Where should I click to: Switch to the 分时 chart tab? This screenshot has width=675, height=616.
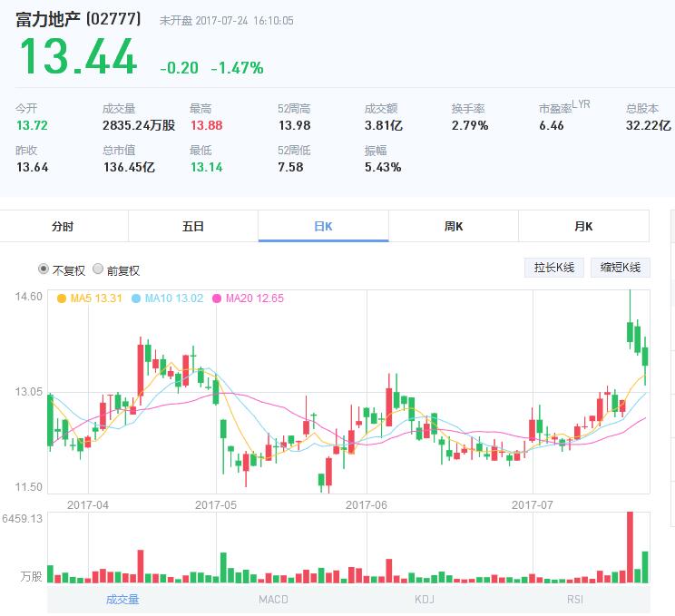click(x=63, y=227)
